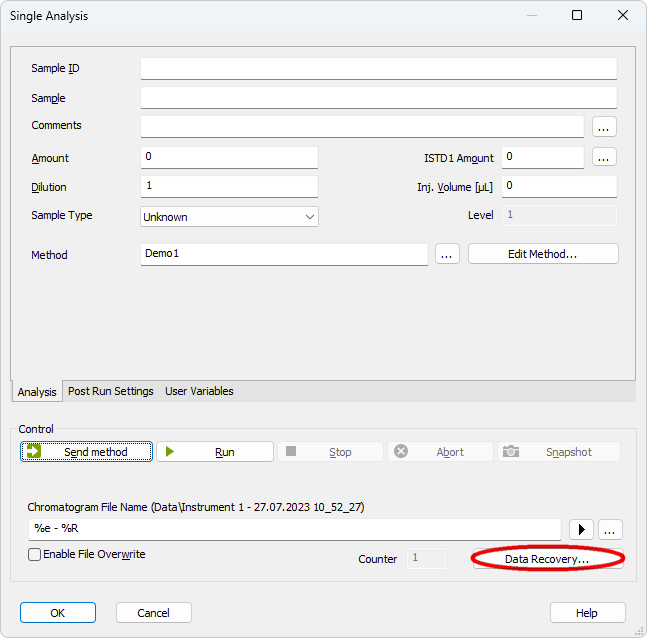Click the Send method button
The image size is (647, 638).
(86, 452)
